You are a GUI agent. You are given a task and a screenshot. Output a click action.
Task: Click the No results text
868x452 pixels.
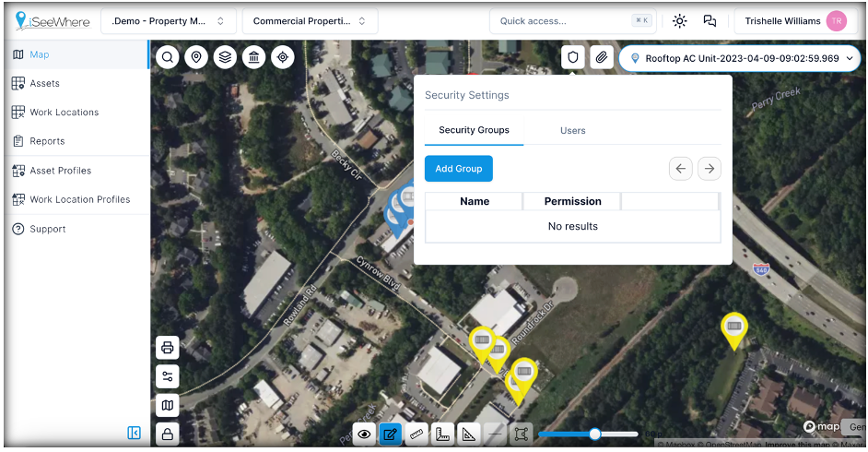point(572,226)
